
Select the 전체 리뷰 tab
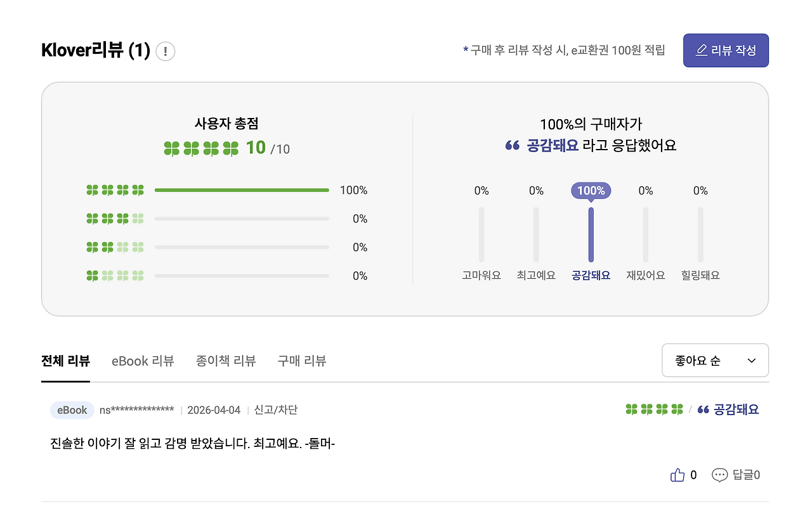coord(65,360)
